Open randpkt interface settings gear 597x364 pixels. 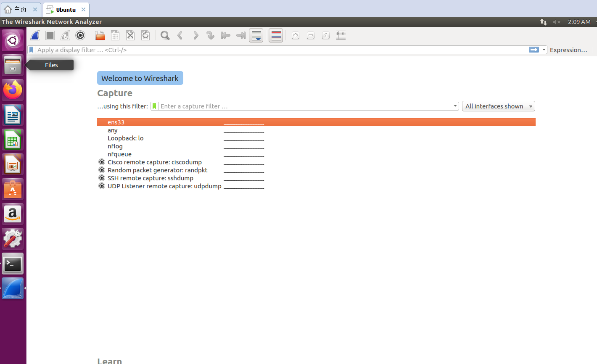(x=101, y=170)
